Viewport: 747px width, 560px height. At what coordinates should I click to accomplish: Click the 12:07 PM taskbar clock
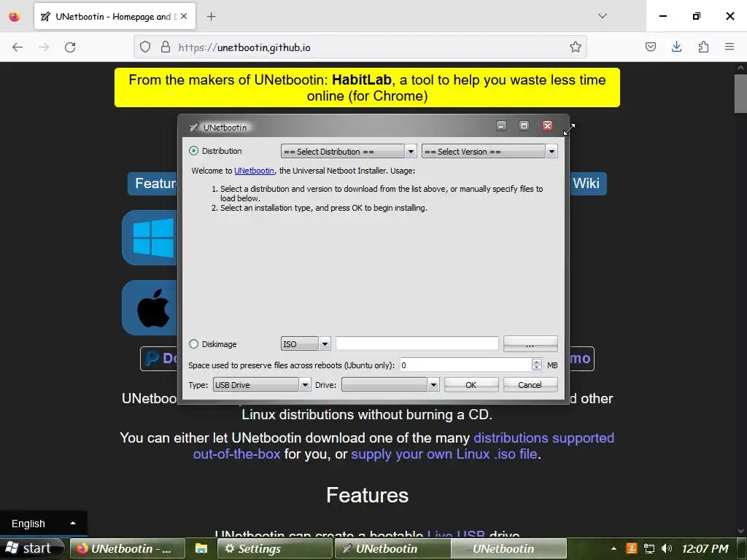705,548
